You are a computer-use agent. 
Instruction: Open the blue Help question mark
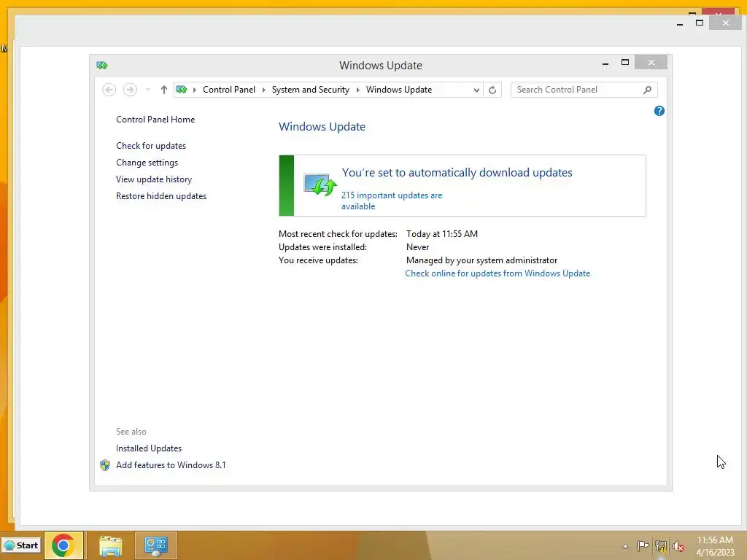659,111
